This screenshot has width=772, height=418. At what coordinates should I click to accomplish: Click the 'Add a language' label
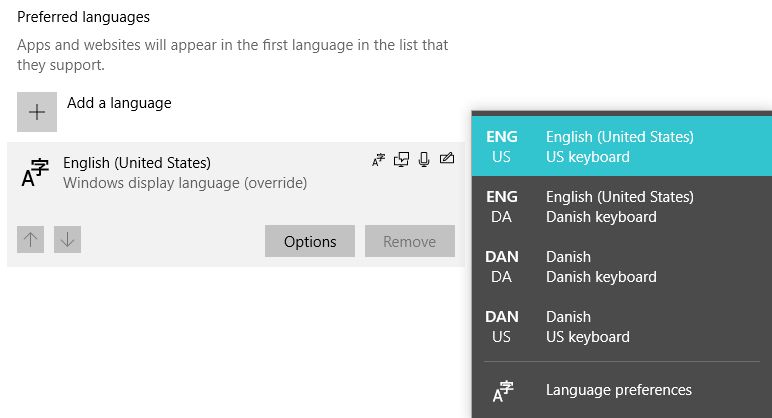pyautogui.click(x=119, y=103)
